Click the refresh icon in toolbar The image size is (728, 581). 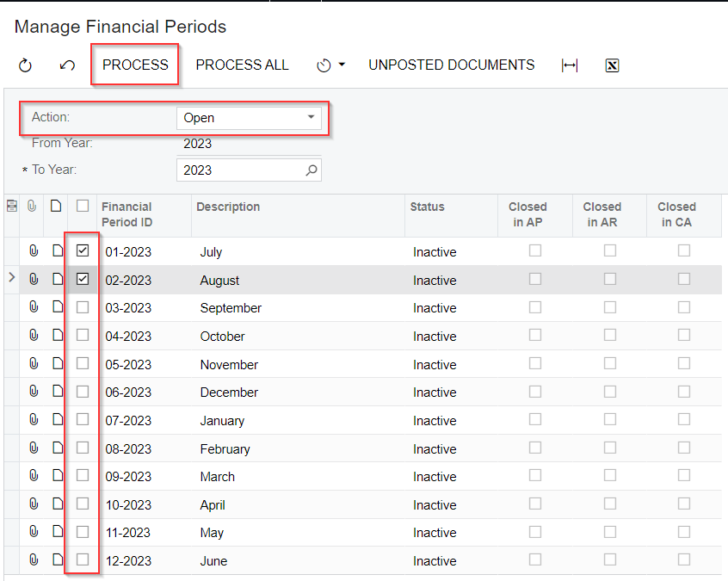pos(25,65)
